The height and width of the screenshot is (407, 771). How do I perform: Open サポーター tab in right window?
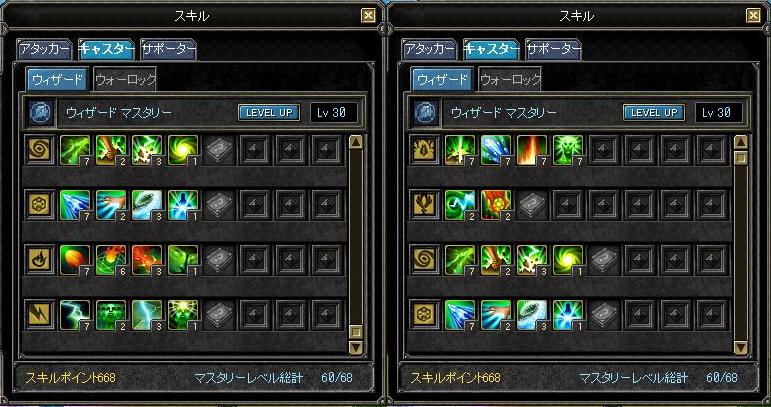click(x=553, y=49)
